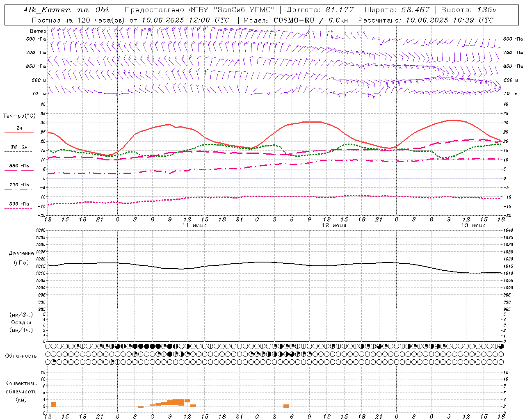This screenshot has height=420, width=525.
Task: Click the 850 гПа entry in temperature legend
Action: [x=19, y=166]
